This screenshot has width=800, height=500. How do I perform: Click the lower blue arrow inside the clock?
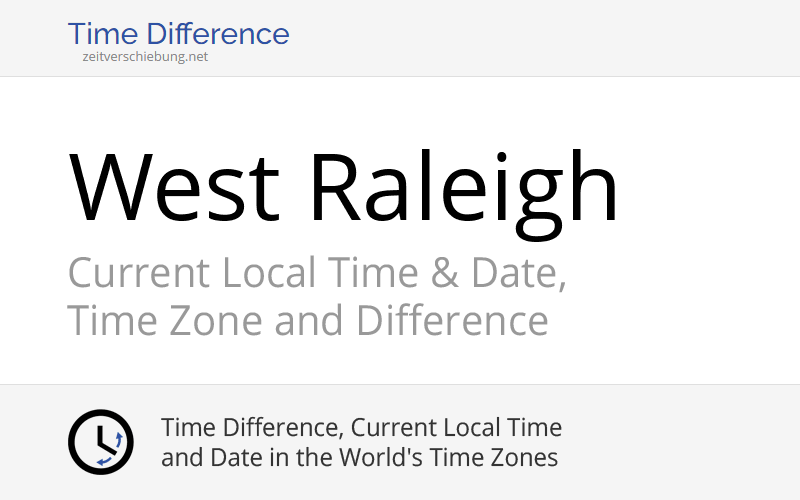pyautogui.click(x=105, y=461)
